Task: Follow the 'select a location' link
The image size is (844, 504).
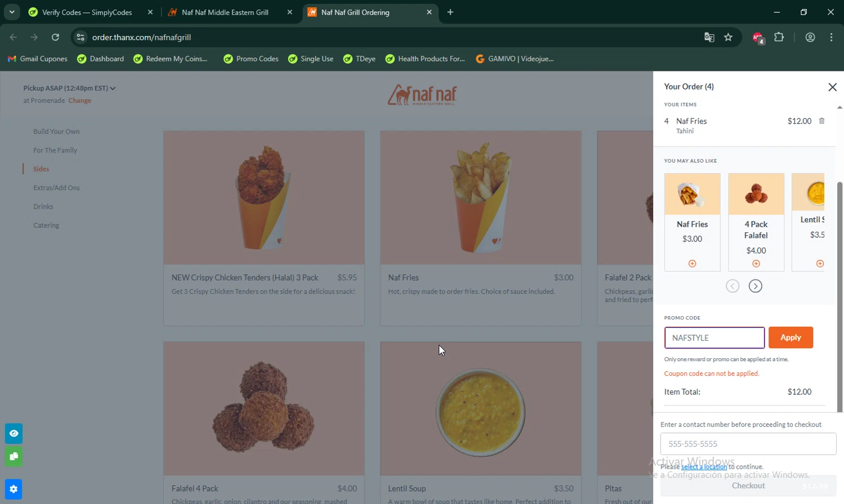Action: tap(704, 467)
